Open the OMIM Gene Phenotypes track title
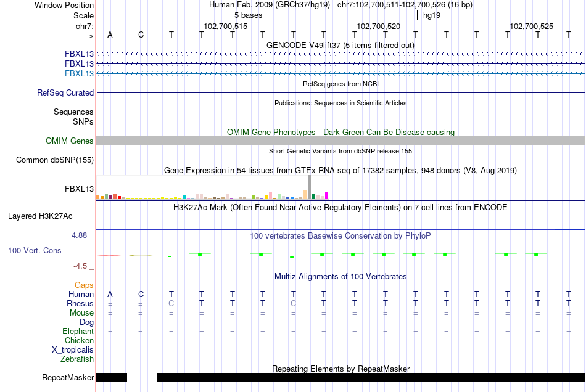 [x=340, y=132]
